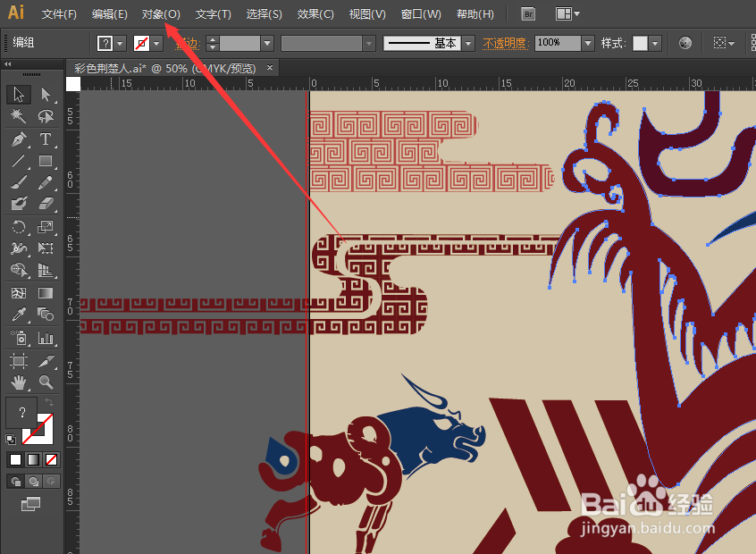
Task: Select the Eyedropper tool
Action: click(x=19, y=315)
